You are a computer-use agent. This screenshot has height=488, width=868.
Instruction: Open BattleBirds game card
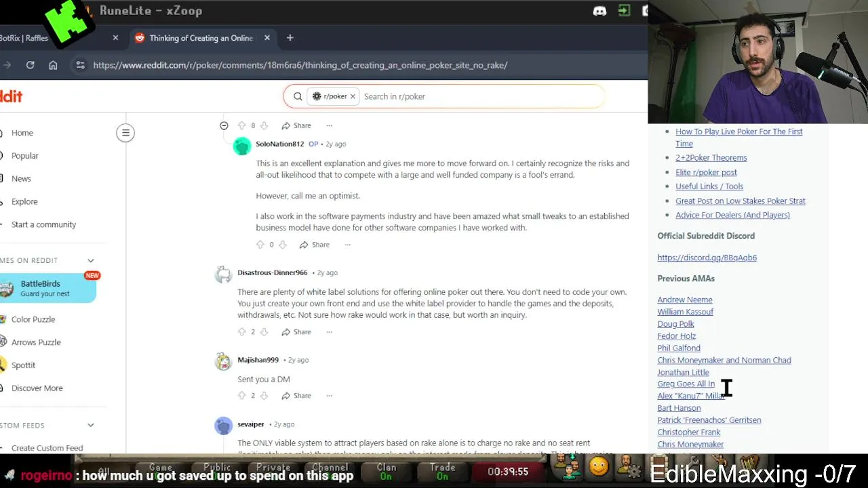coord(47,288)
